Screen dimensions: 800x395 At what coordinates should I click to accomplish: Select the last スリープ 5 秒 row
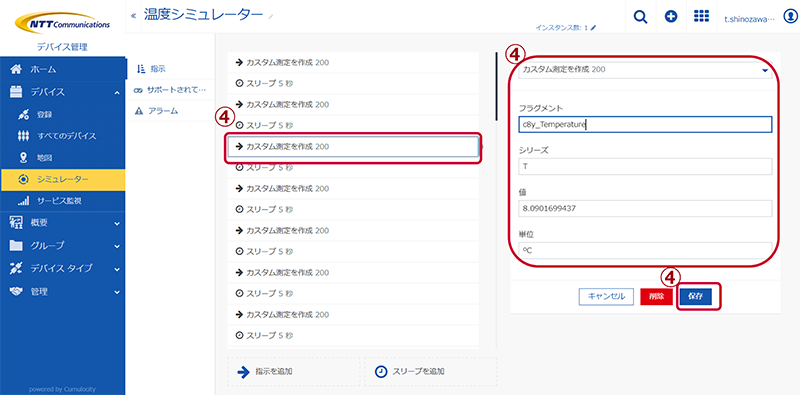tap(353, 336)
